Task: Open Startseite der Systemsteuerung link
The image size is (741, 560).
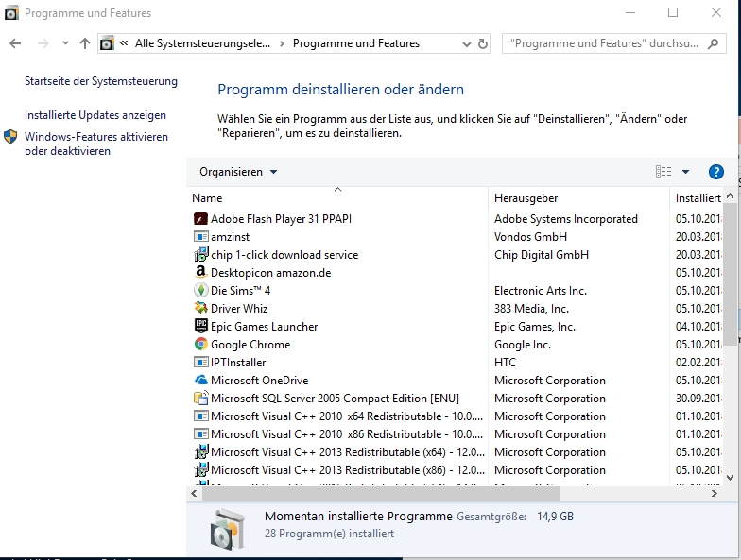Action: coord(101,81)
